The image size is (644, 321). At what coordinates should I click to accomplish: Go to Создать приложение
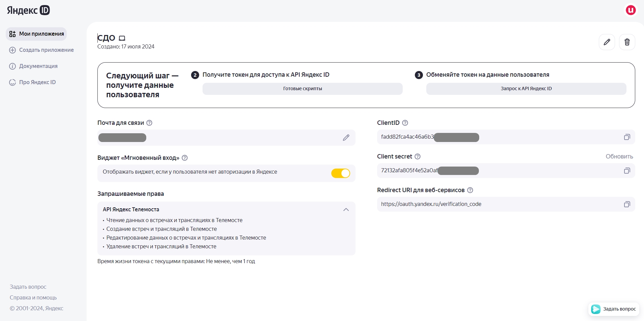41,50
